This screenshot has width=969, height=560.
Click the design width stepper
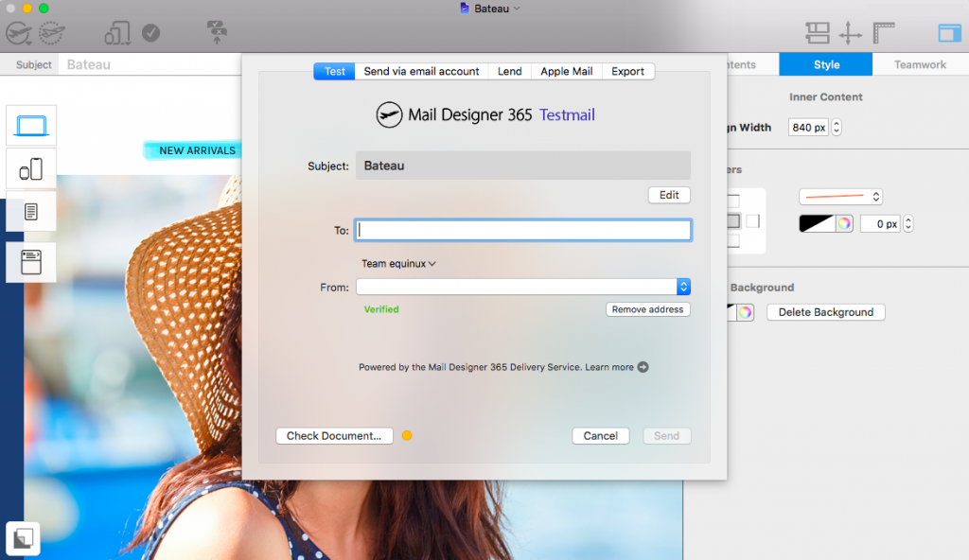coord(837,128)
